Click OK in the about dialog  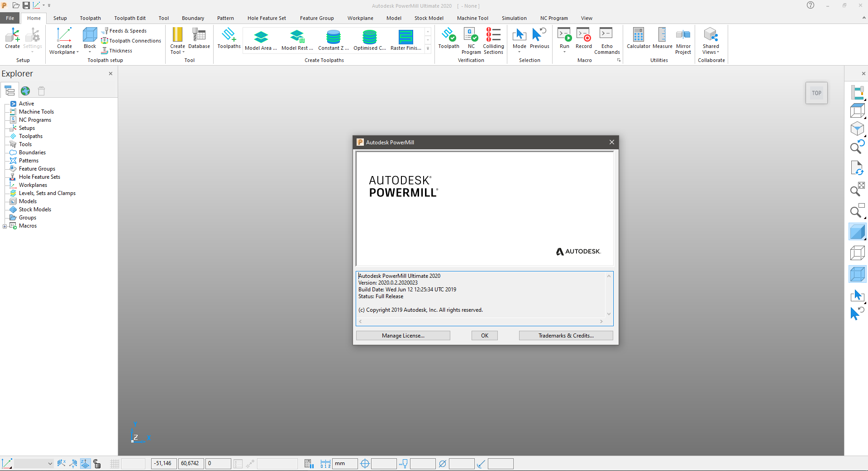485,336
